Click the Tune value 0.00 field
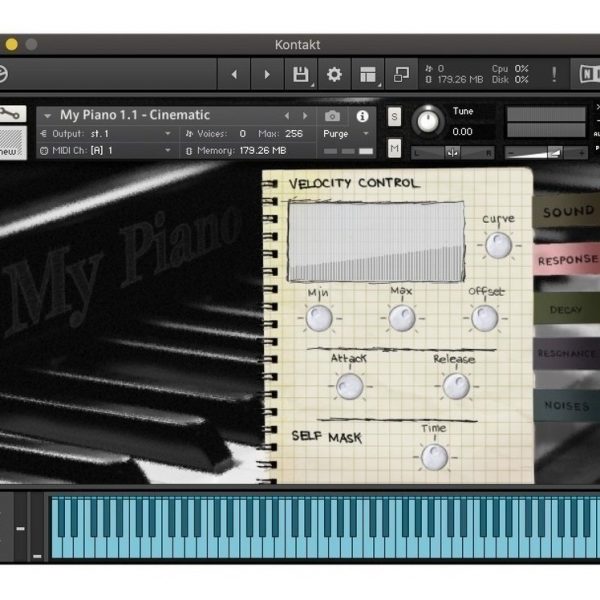This screenshot has width=600, height=600. pyautogui.click(x=462, y=132)
